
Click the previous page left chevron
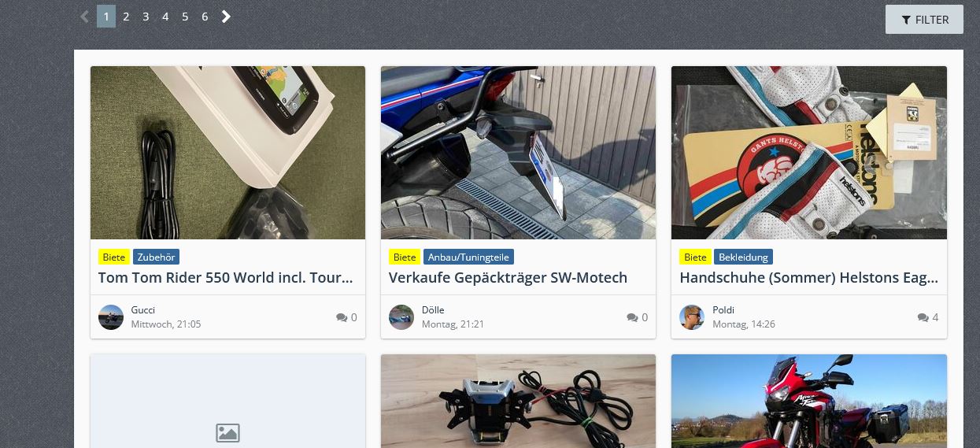pyautogui.click(x=85, y=17)
